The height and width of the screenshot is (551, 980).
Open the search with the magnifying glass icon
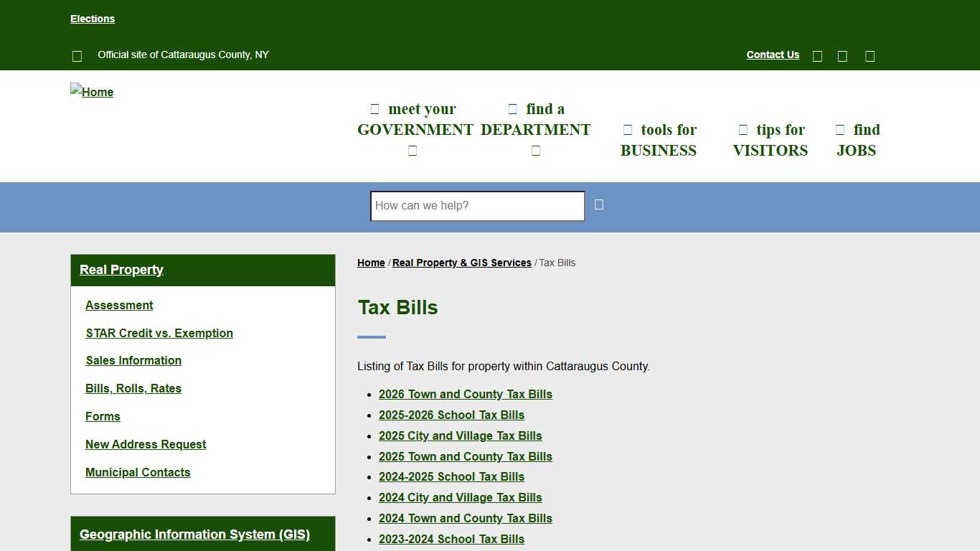[598, 206]
